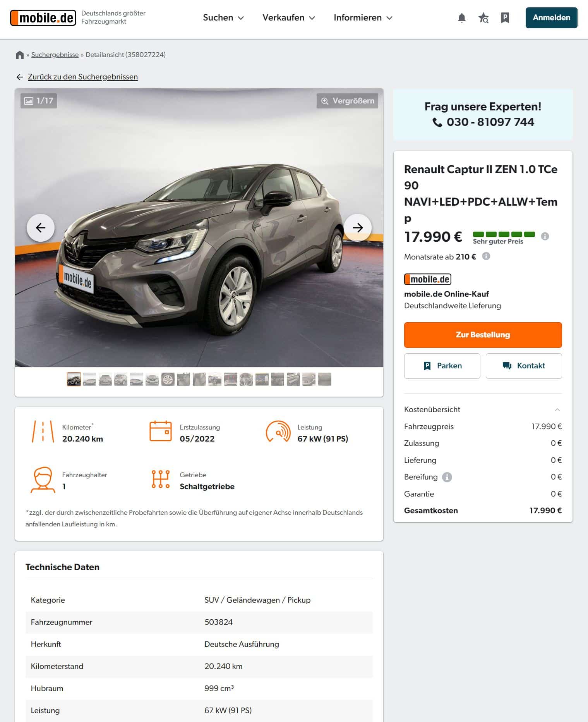
Task: Select the wheel close-up thumbnail
Action: tap(168, 379)
